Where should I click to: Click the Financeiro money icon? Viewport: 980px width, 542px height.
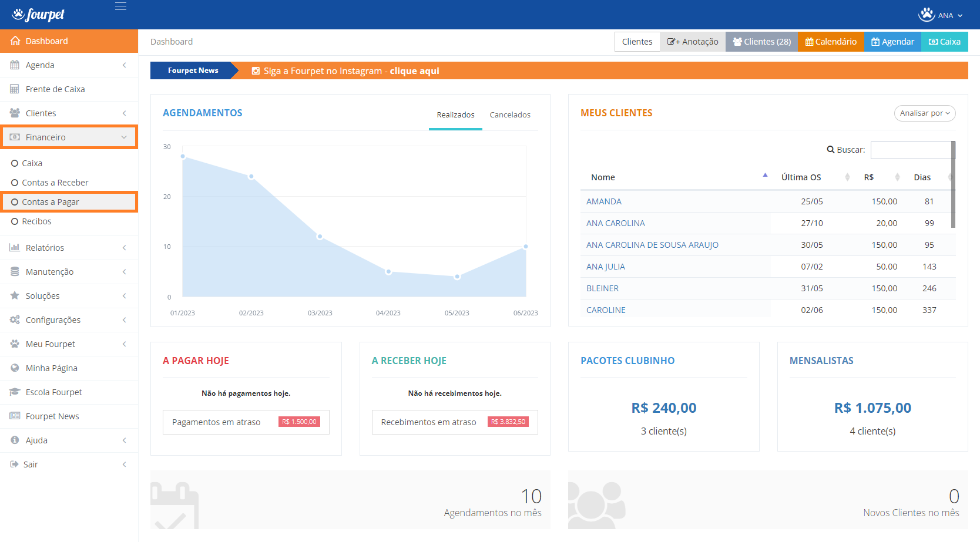pyautogui.click(x=15, y=137)
